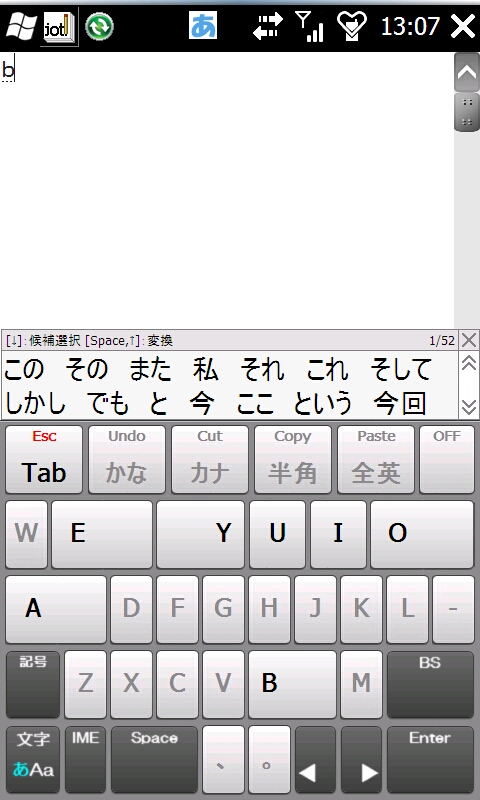The width and height of the screenshot is (480, 800).
Task: Close the candidate window with X
Action: pos(469,340)
